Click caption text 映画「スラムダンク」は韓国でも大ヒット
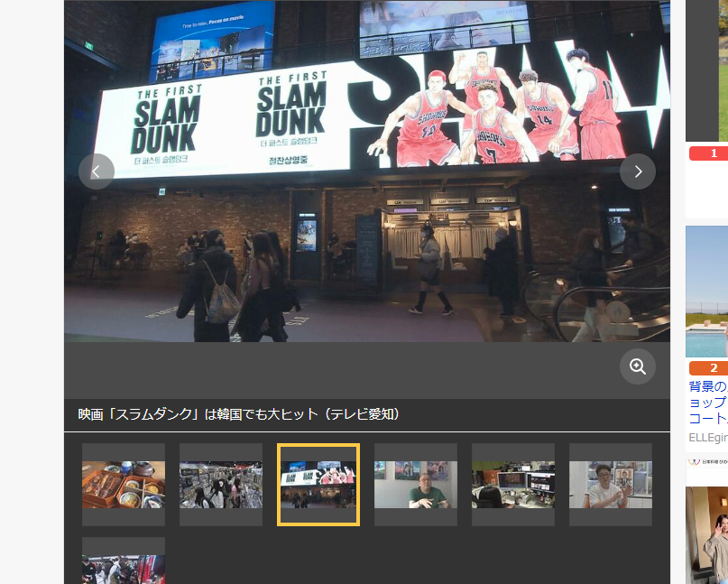Screen dimensions: 728x584 (198, 414)
